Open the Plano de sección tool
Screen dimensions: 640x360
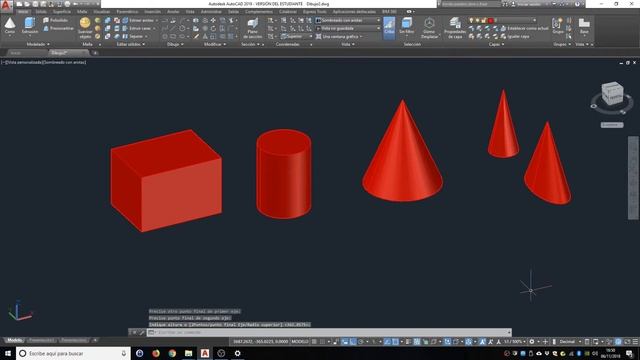pos(252,28)
